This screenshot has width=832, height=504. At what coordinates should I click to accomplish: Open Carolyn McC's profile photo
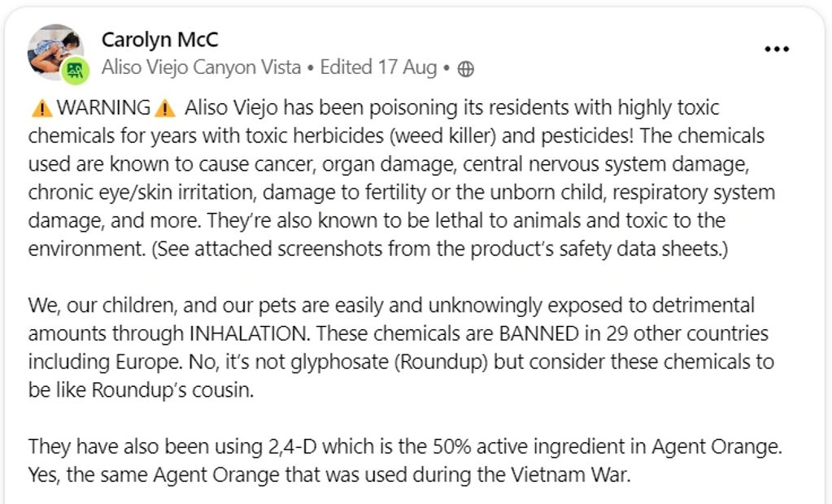pos(52,49)
